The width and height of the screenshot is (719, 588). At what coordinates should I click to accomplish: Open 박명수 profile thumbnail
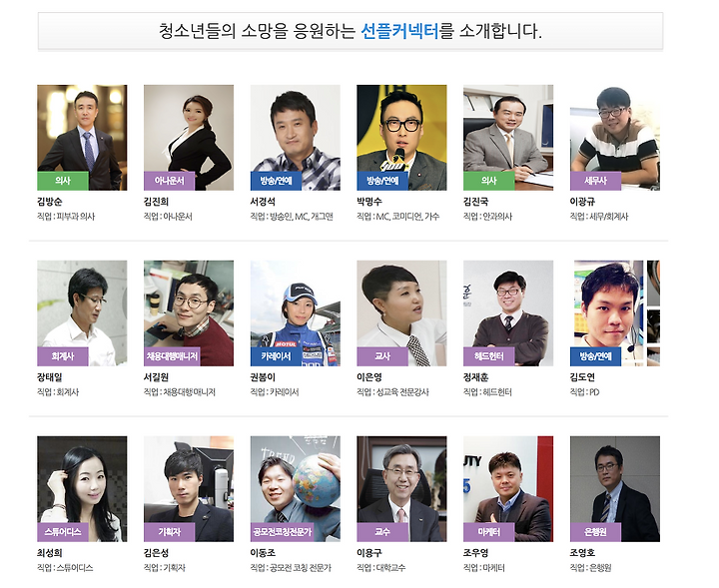pyautogui.click(x=401, y=138)
